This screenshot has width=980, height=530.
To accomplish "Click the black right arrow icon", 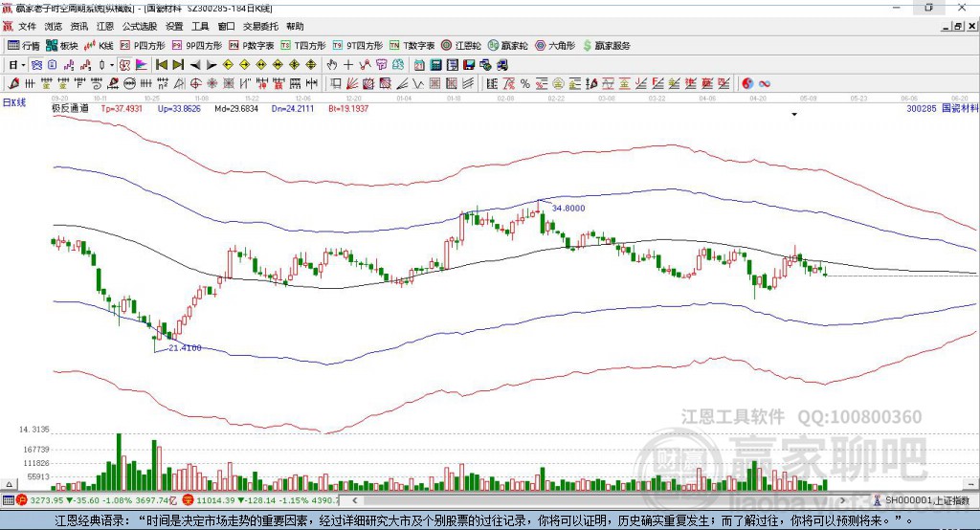I will click(212, 65).
